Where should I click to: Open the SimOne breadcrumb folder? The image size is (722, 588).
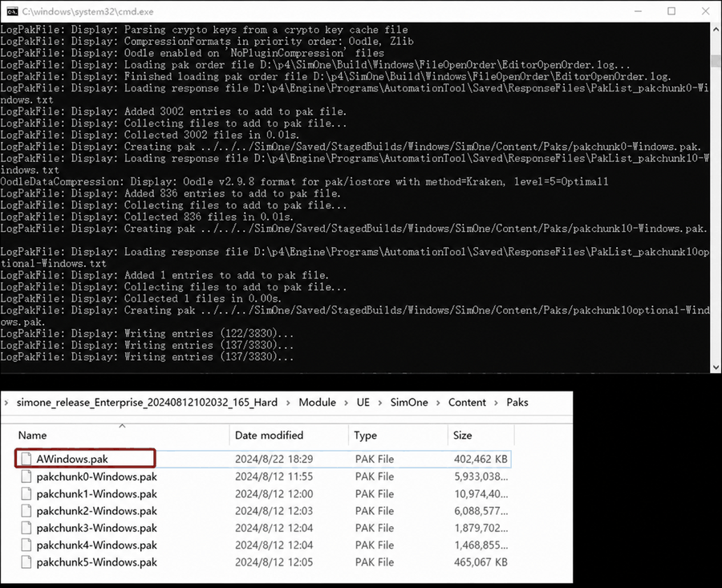tap(409, 403)
